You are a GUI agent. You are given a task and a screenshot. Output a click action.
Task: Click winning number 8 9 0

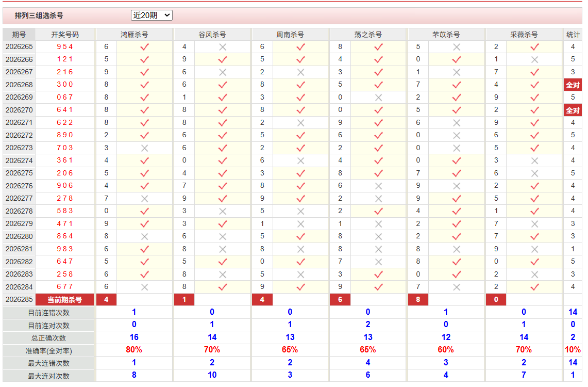65,135
